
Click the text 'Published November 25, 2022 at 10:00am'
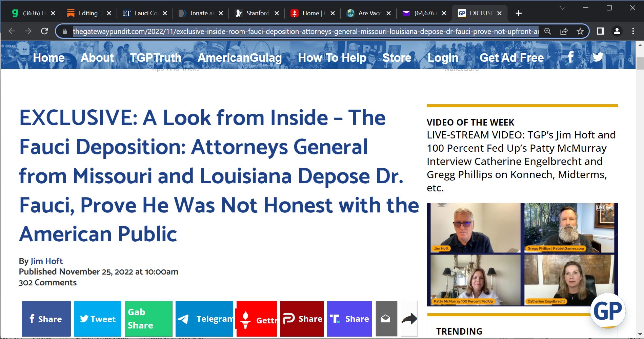99,272
